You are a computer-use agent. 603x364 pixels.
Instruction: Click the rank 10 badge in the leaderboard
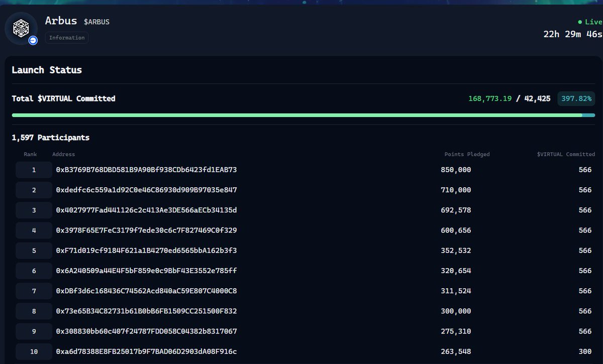click(34, 351)
